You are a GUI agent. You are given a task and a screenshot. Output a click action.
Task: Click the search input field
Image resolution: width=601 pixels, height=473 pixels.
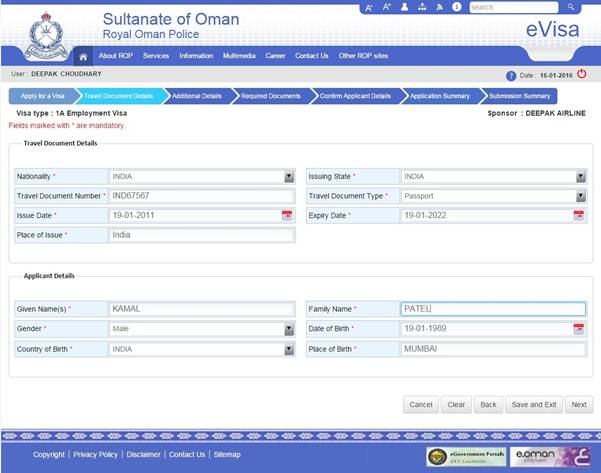point(514,7)
